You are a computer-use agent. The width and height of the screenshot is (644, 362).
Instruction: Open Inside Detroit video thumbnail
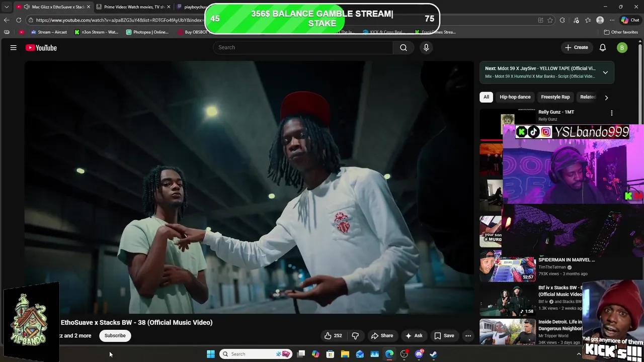[508, 332]
